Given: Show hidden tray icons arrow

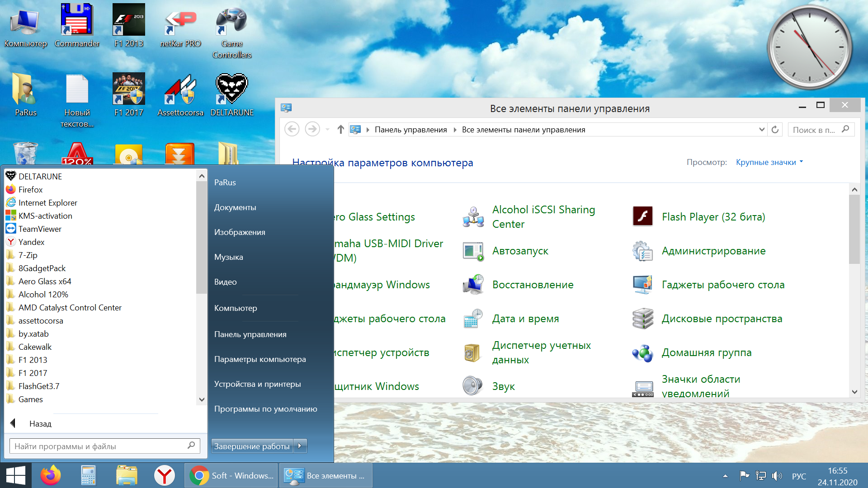Looking at the screenshot, I should 725,476.
